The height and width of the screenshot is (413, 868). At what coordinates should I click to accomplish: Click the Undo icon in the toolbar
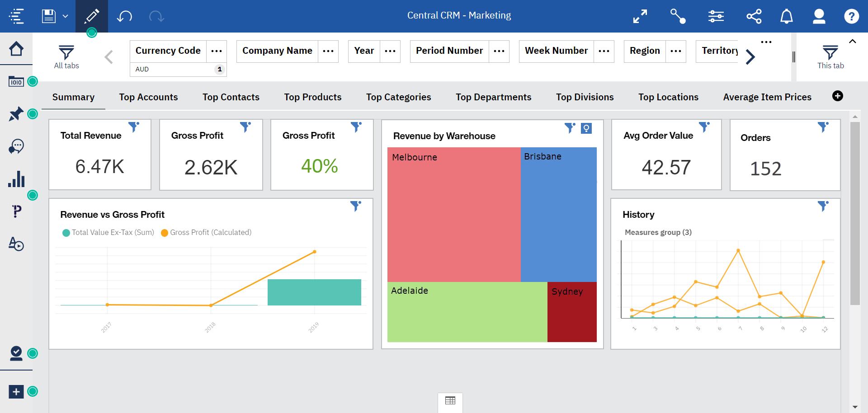[x=123, y=16]
